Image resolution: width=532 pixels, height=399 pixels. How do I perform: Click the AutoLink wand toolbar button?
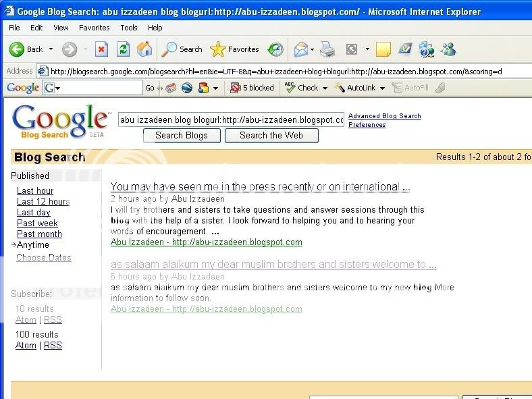[356, 88]
